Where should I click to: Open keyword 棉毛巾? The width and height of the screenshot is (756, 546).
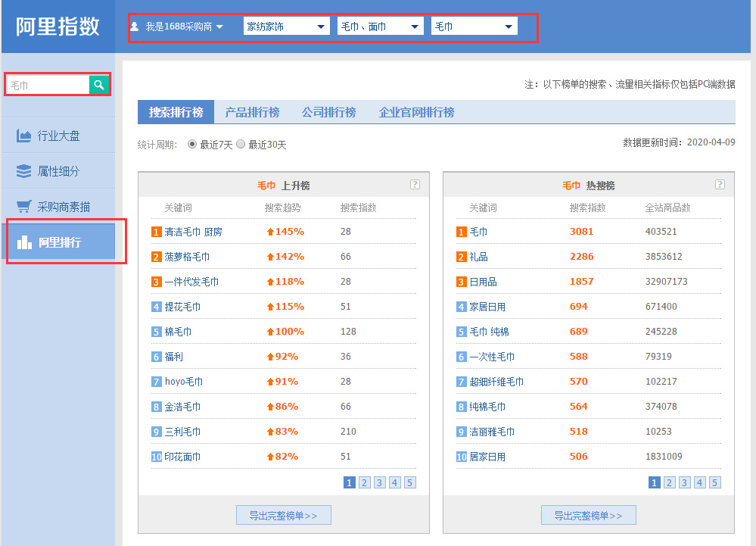pyautogui.click(x=178, y=332)
